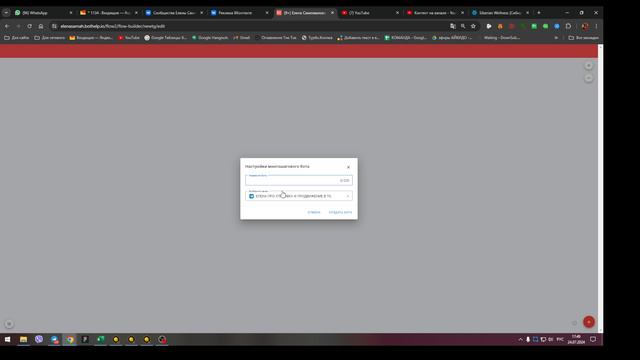Screen dimensions: 640x360
Task: Switch to the Реклама ВКонтакте tab
Action: 239,13
